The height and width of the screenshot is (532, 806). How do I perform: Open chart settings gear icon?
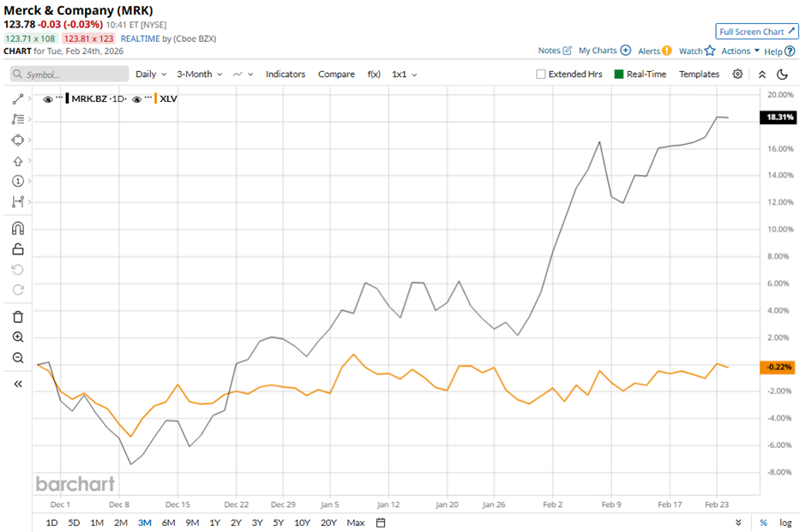coord(737,74)
